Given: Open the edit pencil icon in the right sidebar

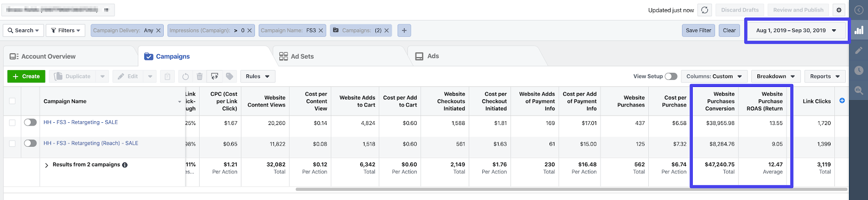Looking at the screenshot, I should pyautogui.click(x=859, y=50).
